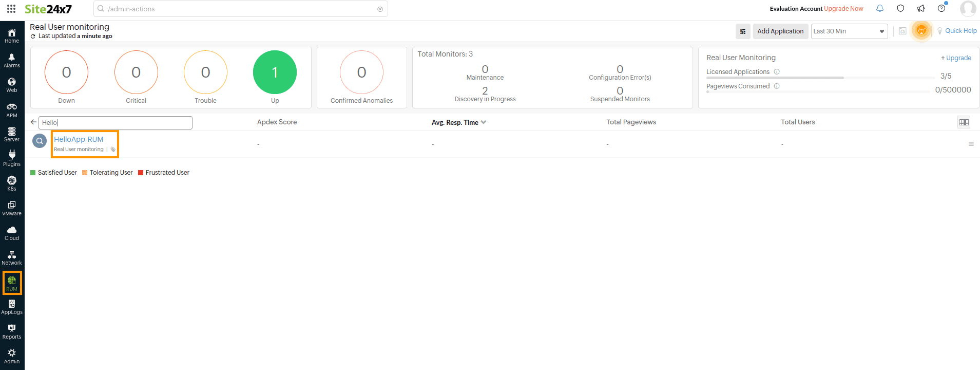980x370 pixels.
Task: Click the tag icon under HelloApp-RUM
Action: click(x=113, y=150)
